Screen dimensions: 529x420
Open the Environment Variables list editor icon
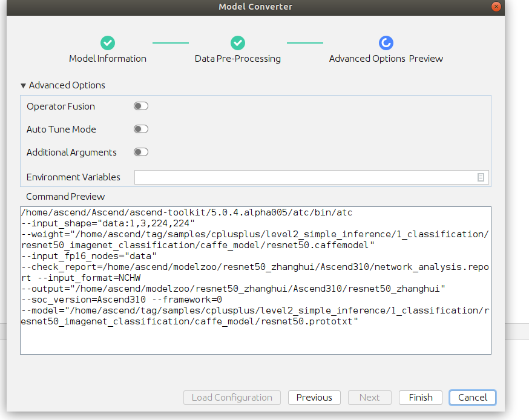point(481,177)
